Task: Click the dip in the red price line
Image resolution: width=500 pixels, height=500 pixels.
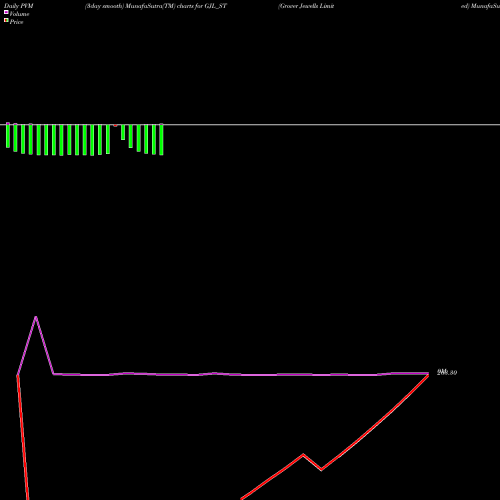Action: [321, 470]
